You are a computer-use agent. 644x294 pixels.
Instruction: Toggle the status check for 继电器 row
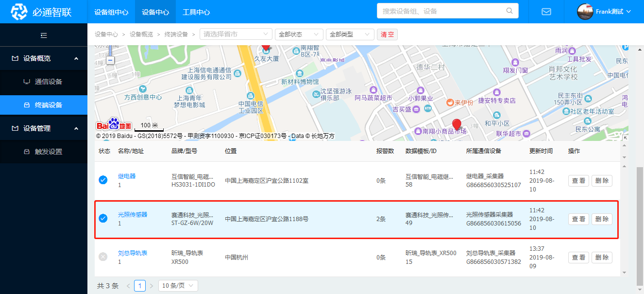103,180
